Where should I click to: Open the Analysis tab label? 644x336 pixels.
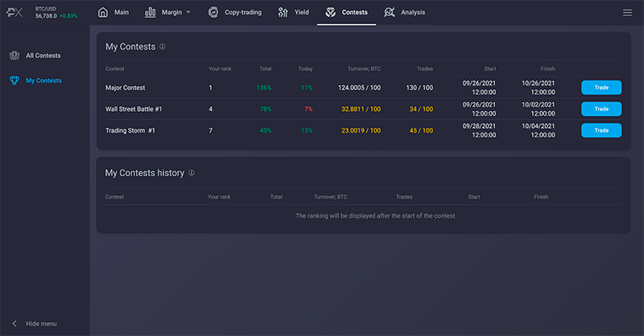(x=413, y=12)
